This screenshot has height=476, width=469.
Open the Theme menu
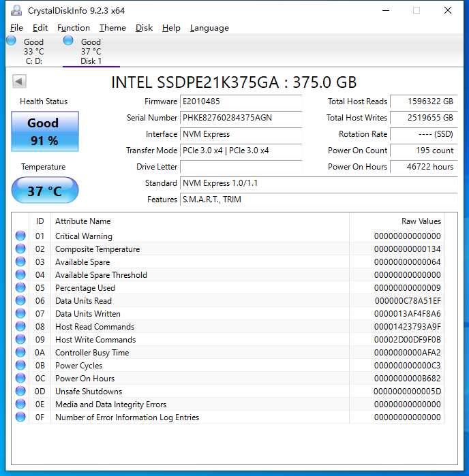[x=112, y=28]
